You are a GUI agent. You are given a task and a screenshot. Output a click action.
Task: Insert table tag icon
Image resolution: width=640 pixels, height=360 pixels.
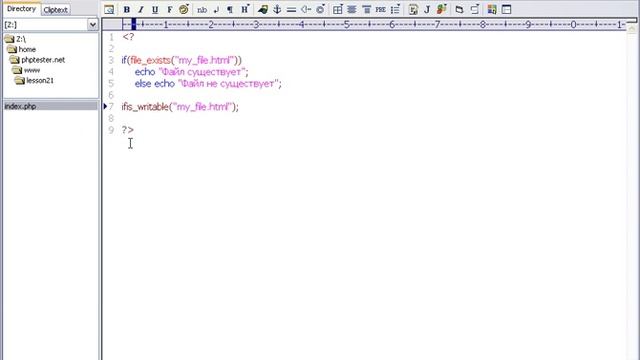(338, 9)
